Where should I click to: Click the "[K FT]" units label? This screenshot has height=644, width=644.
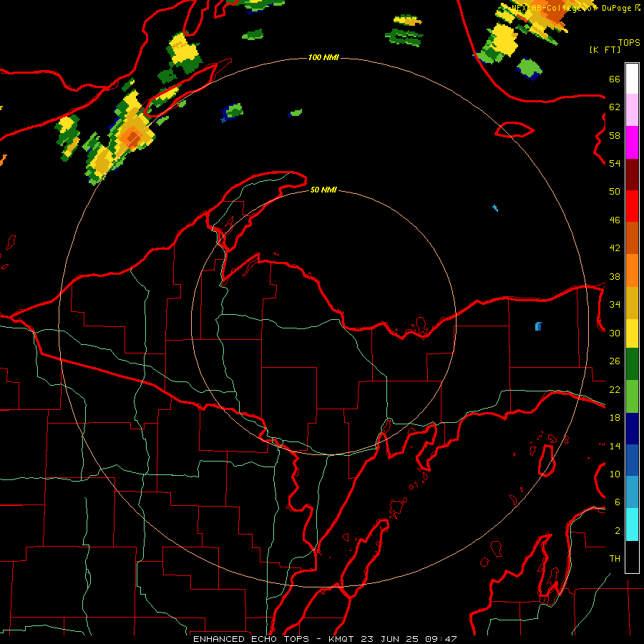click(x=605, y=49)
